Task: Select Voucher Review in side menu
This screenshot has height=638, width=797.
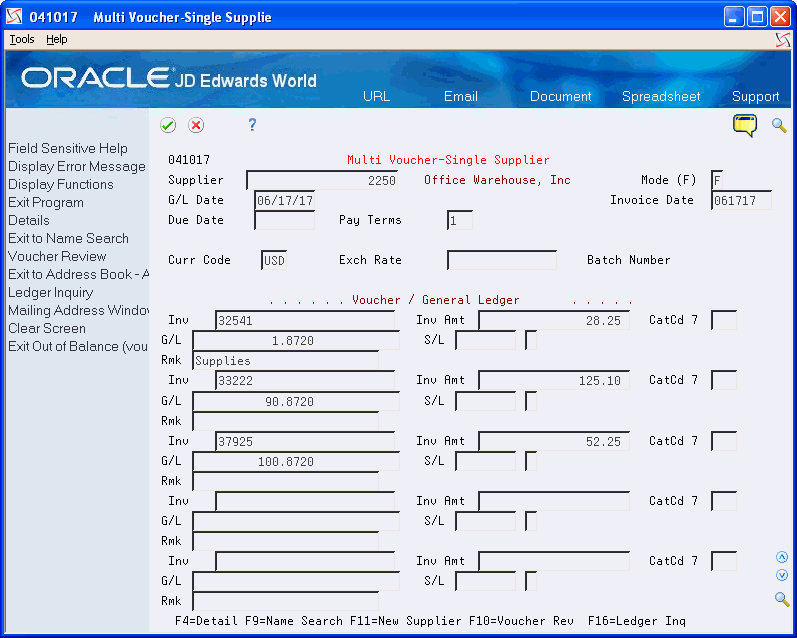Action: (57, 256)
